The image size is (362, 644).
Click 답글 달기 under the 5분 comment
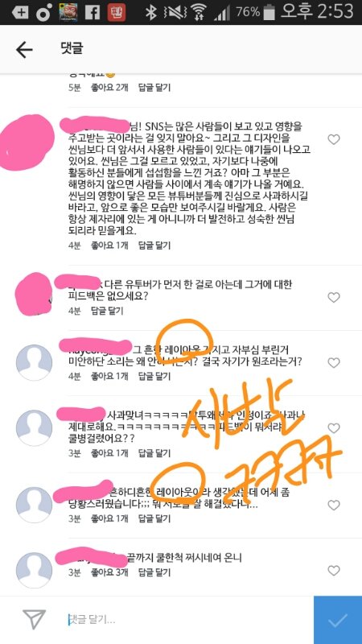(x=154, y=88)
